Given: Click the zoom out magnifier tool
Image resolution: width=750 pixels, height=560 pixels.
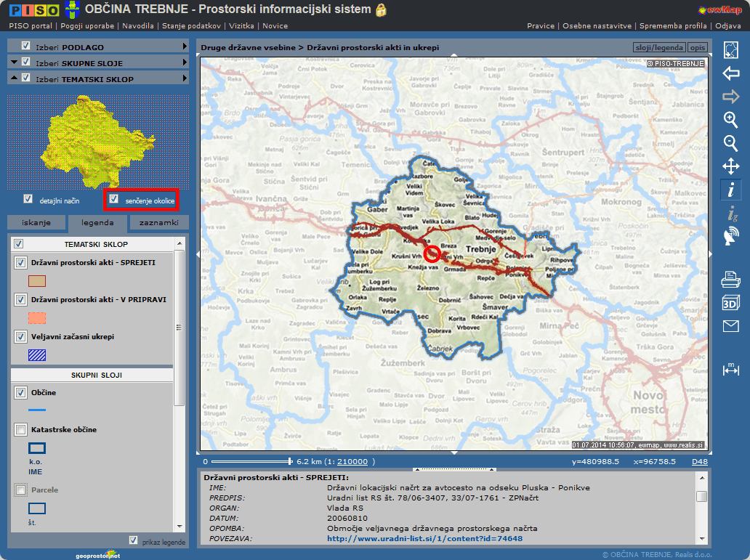Looking at the screenshot, I should 730,143.
